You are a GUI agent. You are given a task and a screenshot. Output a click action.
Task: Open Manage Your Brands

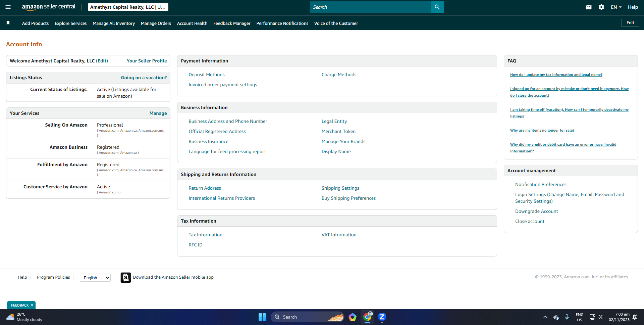(343, 141)
